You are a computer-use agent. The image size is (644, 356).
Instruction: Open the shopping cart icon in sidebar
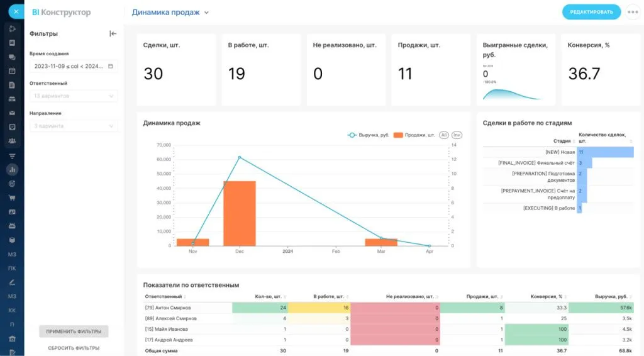tap(12, 197)
